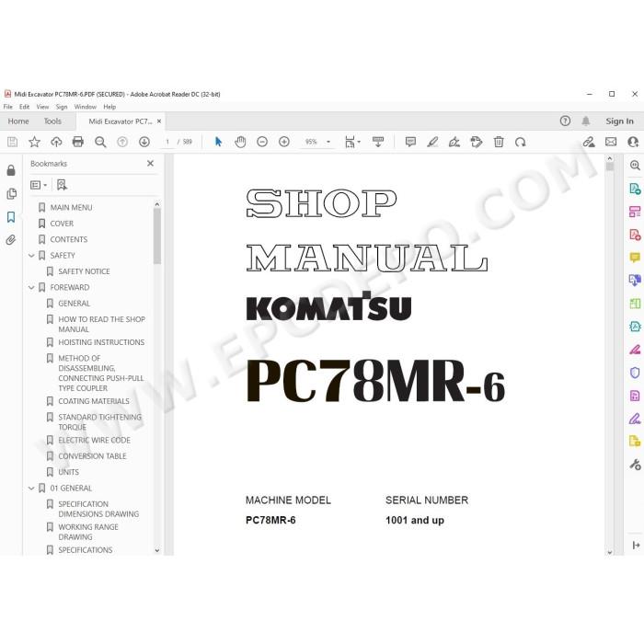The image size is (644, 644).
Task: Open the MAIN MENU bookmark
Action: pos(71,207)
